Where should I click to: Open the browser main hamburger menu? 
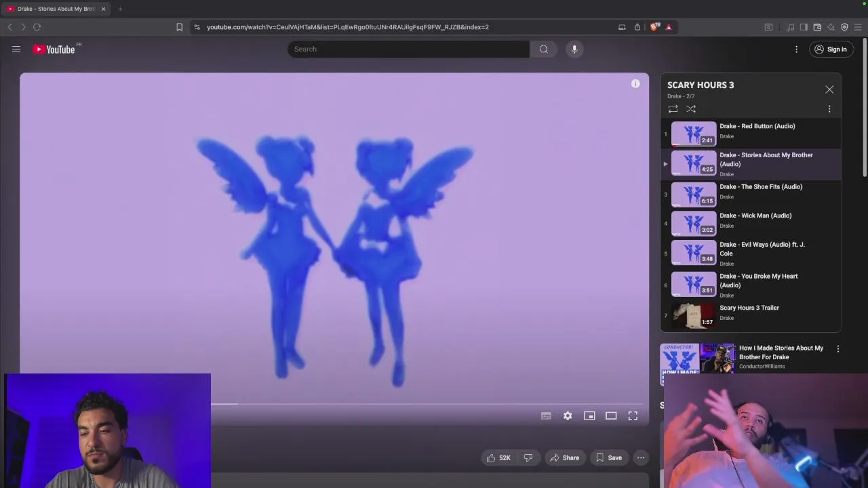coord(858,27)
